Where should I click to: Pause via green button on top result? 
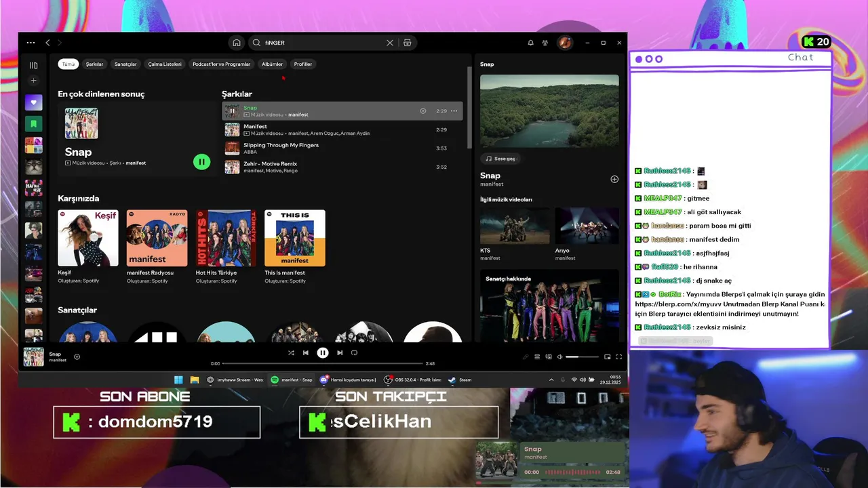point(201,162)
